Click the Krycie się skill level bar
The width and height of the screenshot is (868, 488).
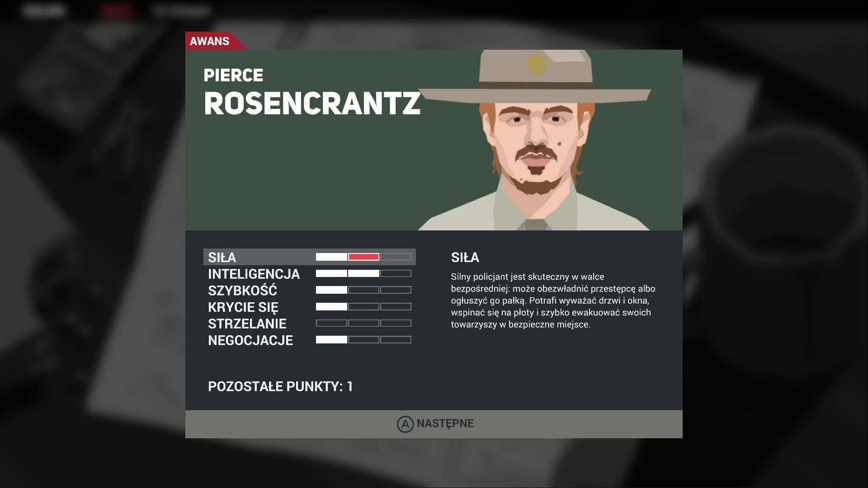coord(363,307)
